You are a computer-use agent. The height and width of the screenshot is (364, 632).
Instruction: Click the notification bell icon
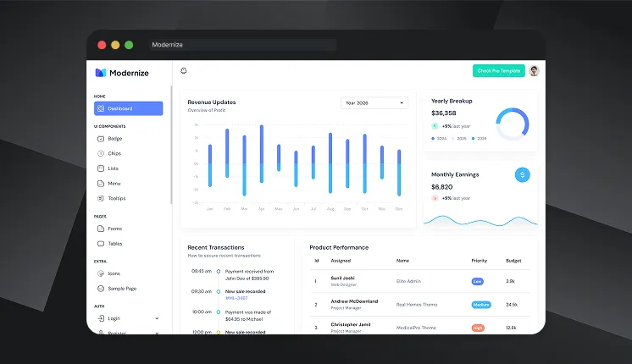click(184, 71)
